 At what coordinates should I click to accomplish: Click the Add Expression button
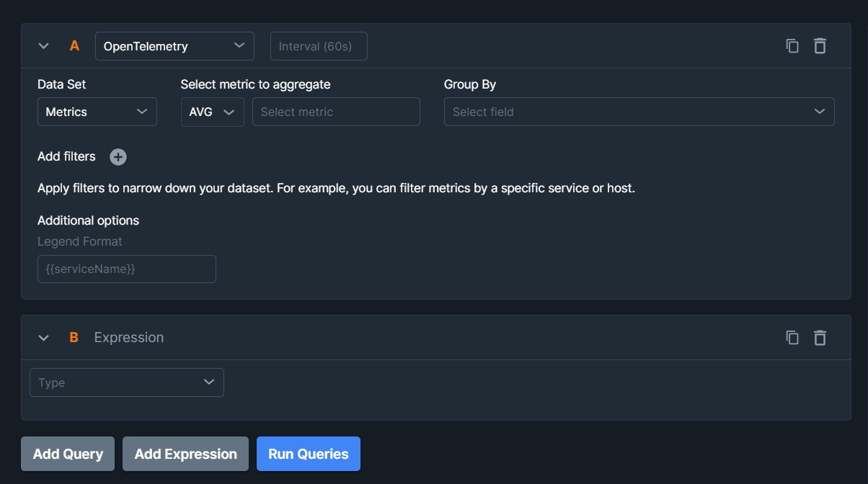point(185,454)
